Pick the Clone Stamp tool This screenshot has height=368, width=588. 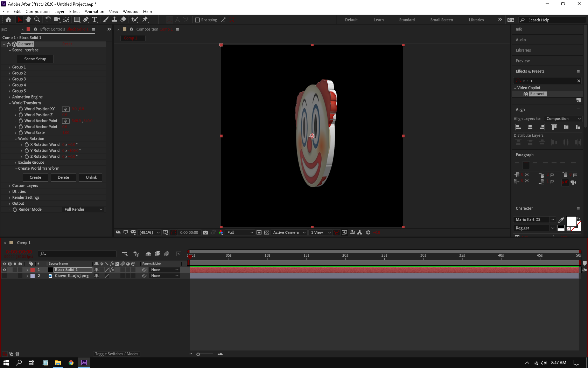point(114,20)
